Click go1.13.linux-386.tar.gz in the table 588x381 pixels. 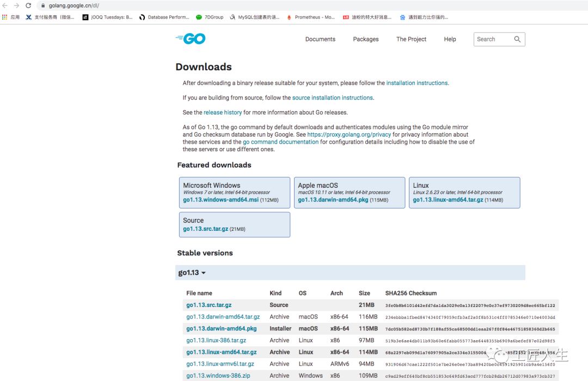[216, 341]
